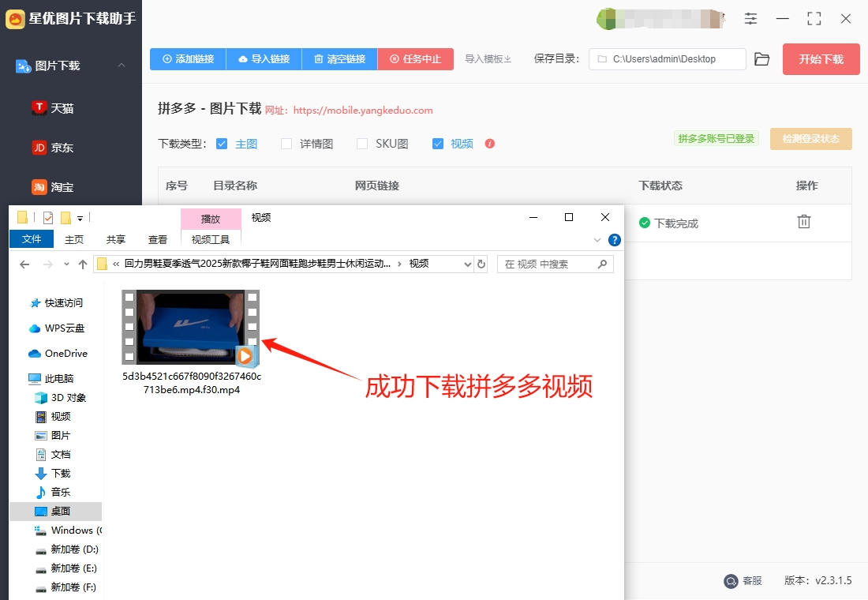Select the 淘宝 Taobao sidebar icon
Viewport: 868px width, 600px height.
[39, 186]
